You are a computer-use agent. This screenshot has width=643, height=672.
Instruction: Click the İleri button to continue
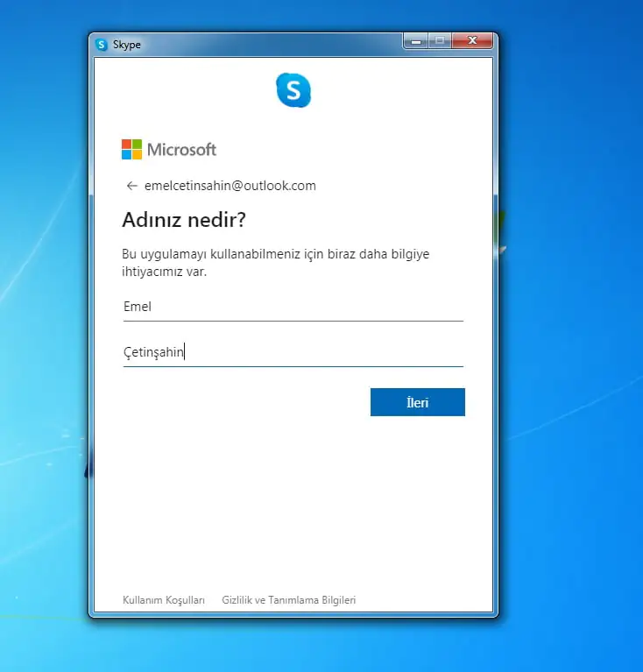(418, 402)
